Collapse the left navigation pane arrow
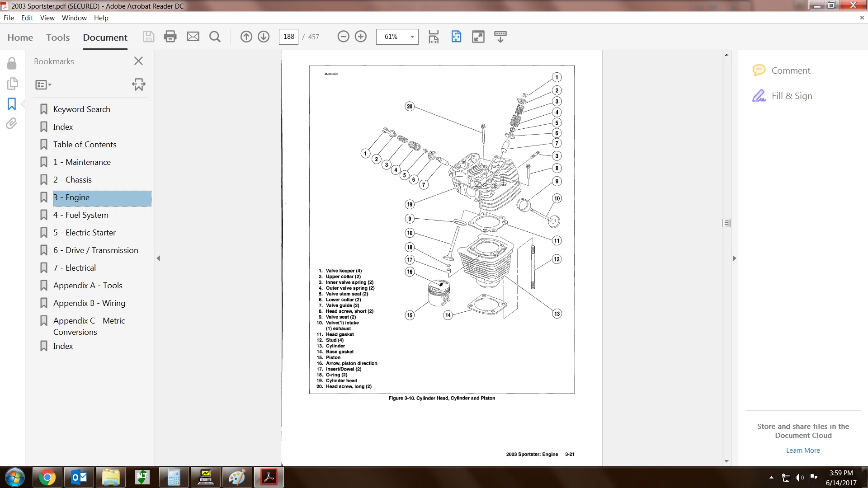868x488 pixels. (158, 258)
